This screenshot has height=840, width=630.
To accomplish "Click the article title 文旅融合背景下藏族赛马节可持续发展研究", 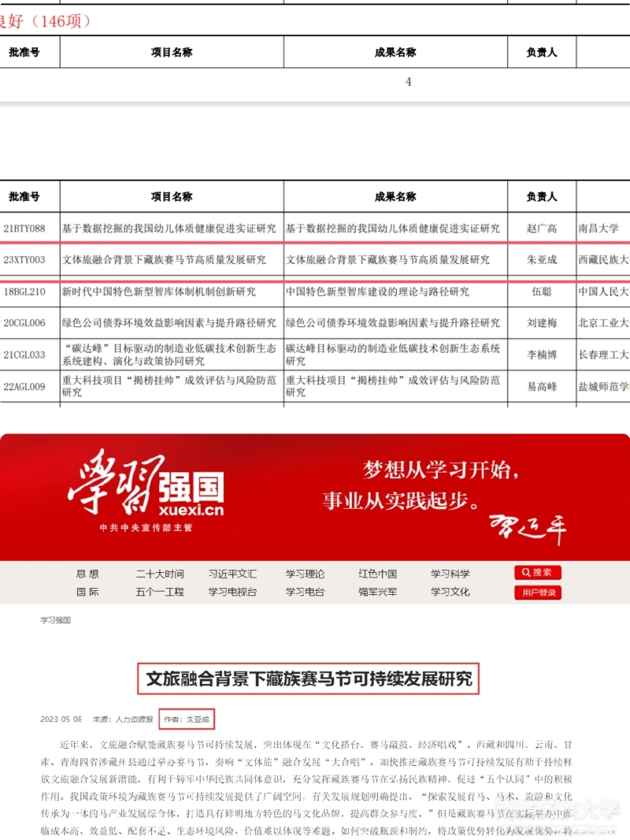I will point(309,678).
